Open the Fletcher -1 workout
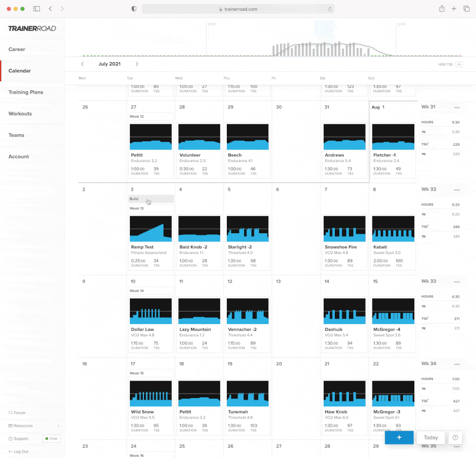This screenshot has width=476, height=458. pyautogui.click(x=393, y=150)
